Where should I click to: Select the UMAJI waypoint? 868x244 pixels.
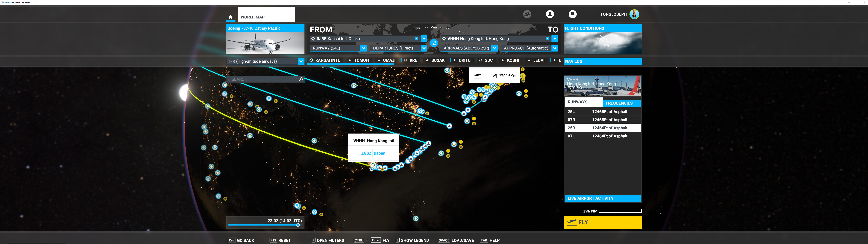point(387,60)
